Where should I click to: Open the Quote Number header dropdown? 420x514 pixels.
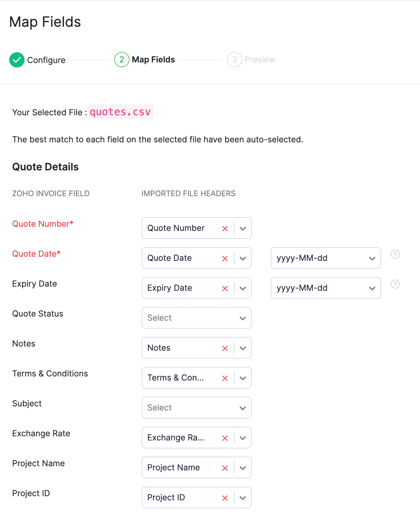click(x=242, y=228)
